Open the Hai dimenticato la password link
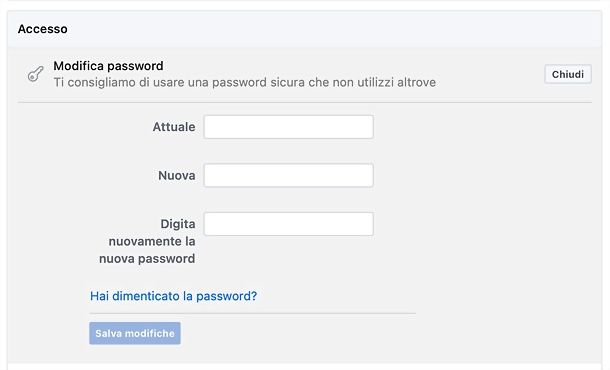This screenshot has width=610, height=370. tap(174, 296)
